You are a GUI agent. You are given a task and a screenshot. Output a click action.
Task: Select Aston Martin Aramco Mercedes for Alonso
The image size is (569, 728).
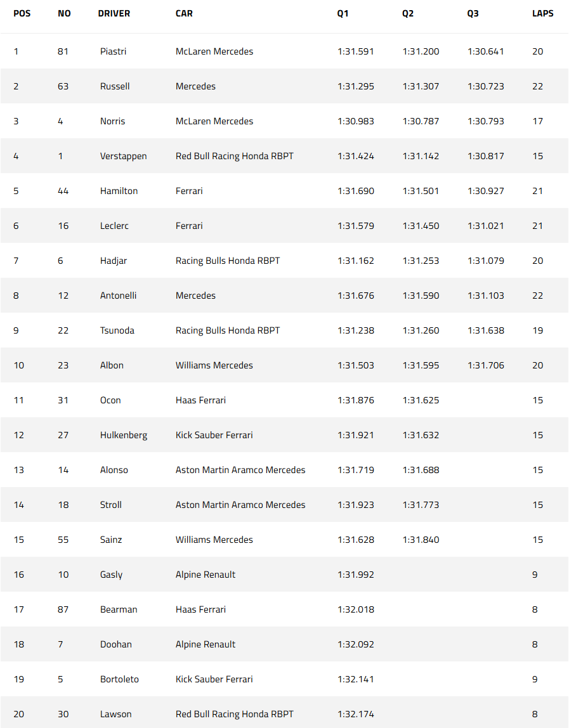[240, 470]
